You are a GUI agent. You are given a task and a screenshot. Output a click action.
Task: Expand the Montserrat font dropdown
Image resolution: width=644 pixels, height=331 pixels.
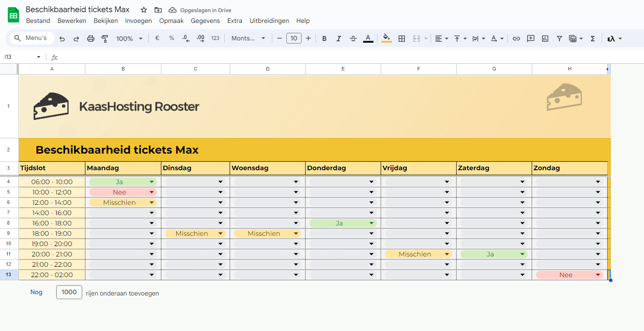point(248,39)
